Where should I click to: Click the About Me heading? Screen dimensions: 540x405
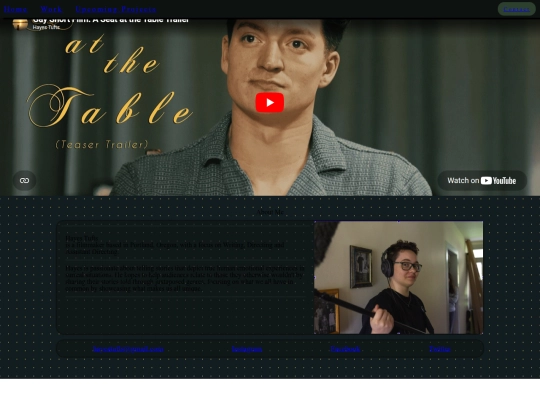[x=270, y=212]
